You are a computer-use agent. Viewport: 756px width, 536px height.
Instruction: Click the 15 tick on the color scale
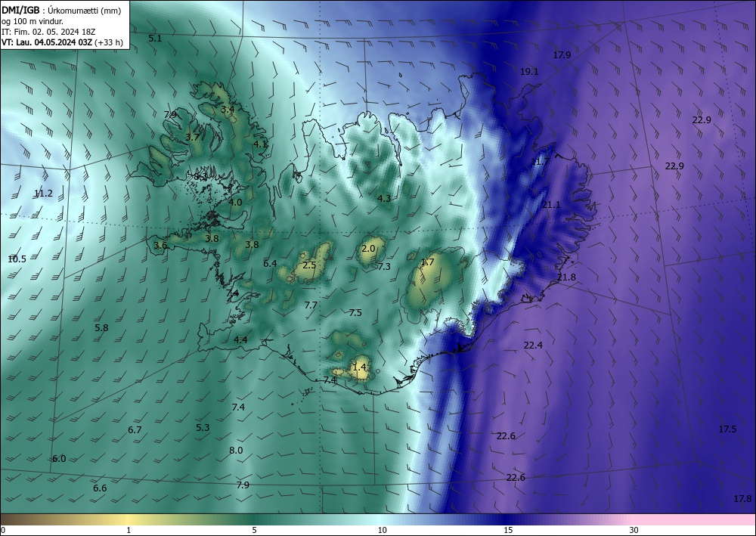click(x=508, y=531)
